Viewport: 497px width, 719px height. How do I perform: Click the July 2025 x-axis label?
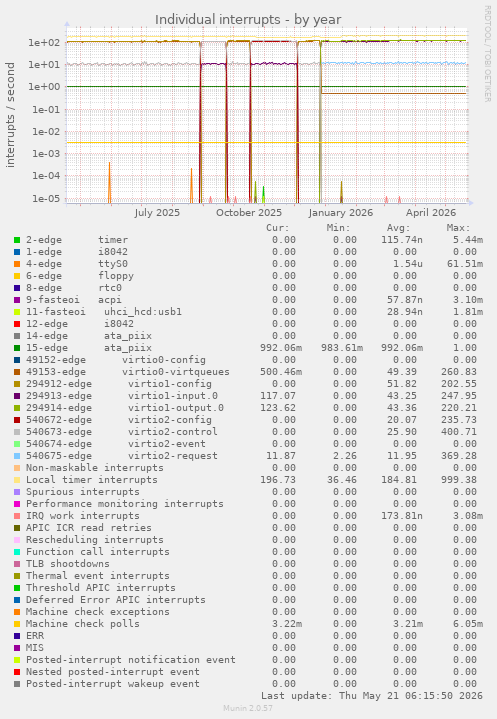point(157,213)
